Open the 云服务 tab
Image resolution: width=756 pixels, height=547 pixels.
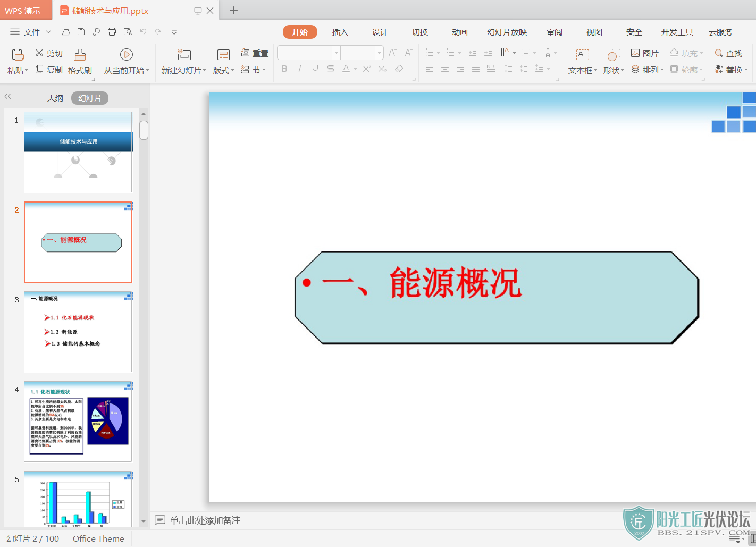click(720, 32)
